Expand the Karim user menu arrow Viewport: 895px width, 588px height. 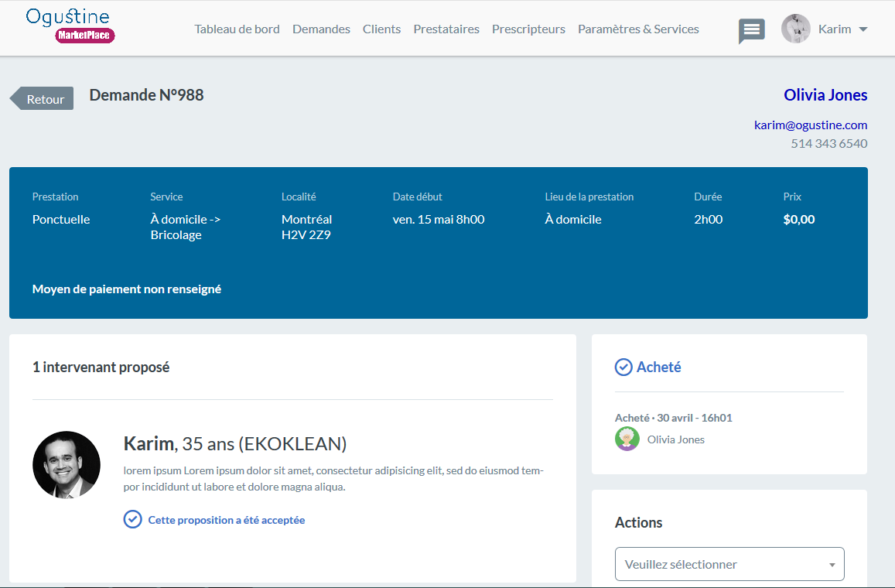863,29
